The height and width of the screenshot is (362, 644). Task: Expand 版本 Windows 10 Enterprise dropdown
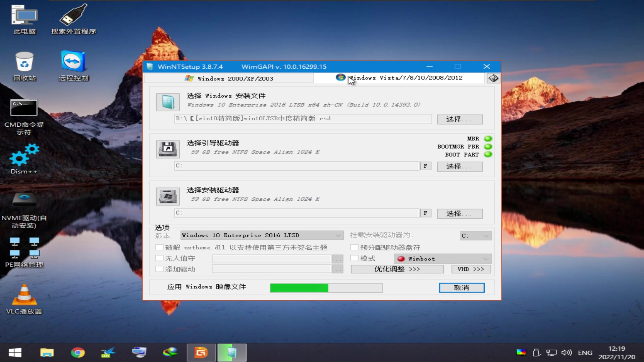click(x=262, y=235)
